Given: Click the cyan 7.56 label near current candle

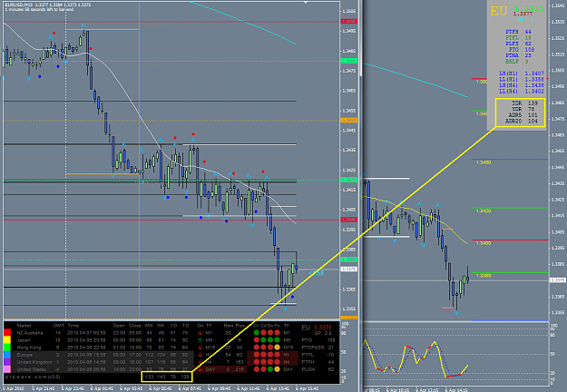Looking at the screenshot, I should tap(317, 273).
